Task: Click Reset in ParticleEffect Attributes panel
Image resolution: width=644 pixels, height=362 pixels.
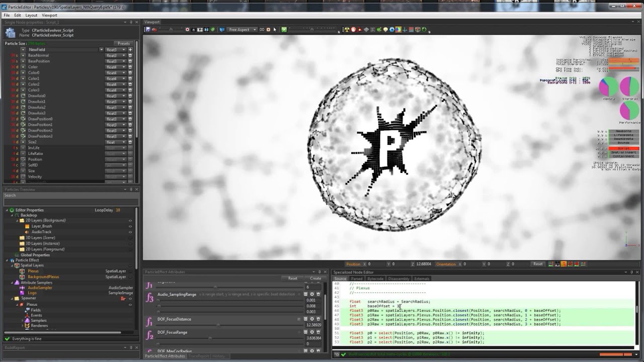Action: [x=292, y=278]
